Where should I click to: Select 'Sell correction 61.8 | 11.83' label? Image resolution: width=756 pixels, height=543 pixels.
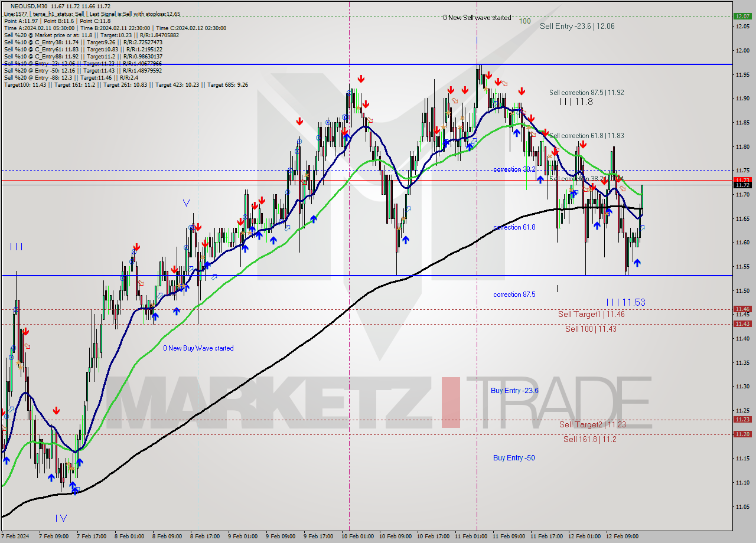[x=586, y=136]
